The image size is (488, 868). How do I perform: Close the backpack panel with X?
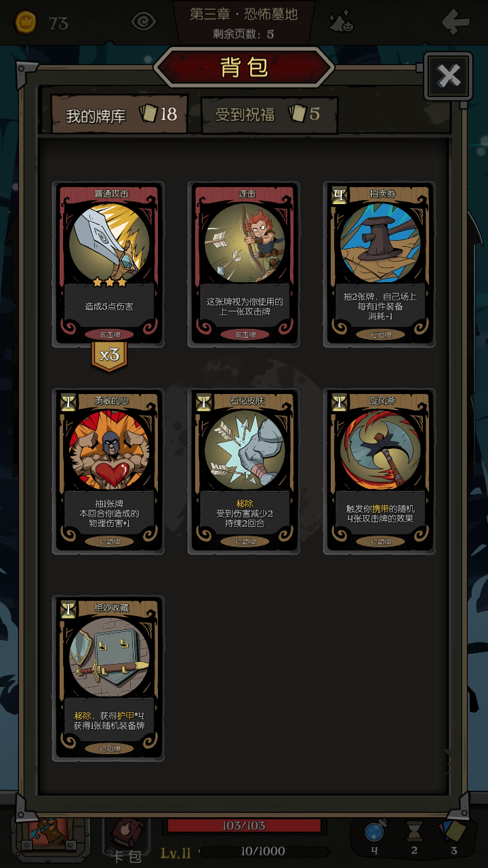pos(449,76)
